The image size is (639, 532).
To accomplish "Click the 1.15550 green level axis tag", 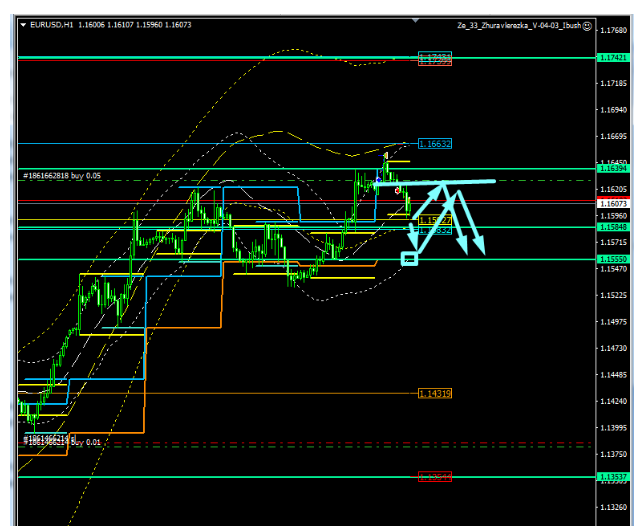I will 613,259.
